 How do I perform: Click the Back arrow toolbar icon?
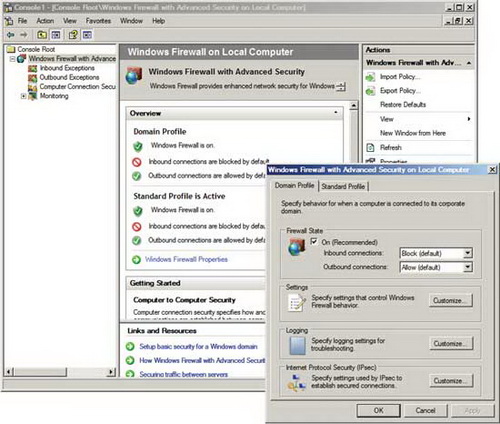tap(11, 35)
